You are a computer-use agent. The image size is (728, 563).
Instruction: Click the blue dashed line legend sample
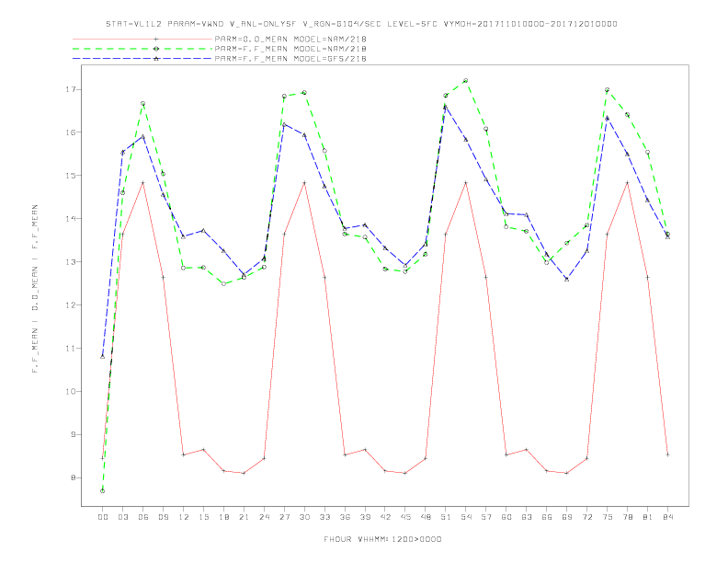click(142, 59)
